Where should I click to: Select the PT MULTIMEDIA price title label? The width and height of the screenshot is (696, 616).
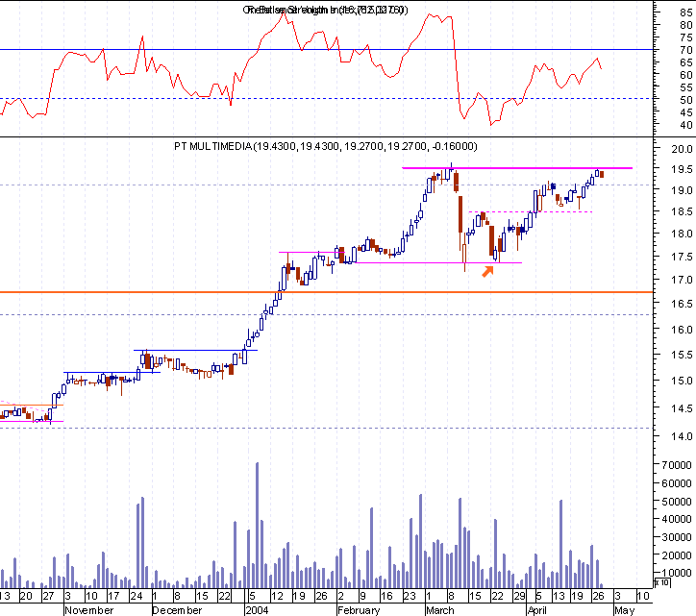(325, 146)
